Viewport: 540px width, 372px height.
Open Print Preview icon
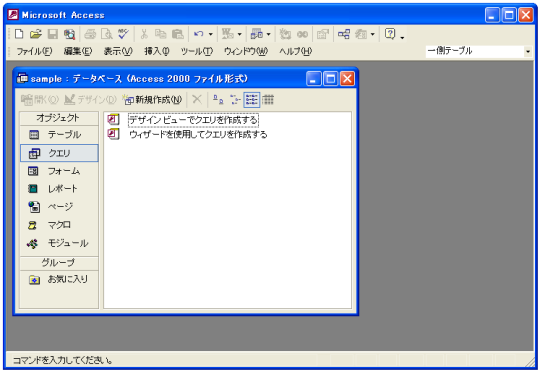(107, 34)
